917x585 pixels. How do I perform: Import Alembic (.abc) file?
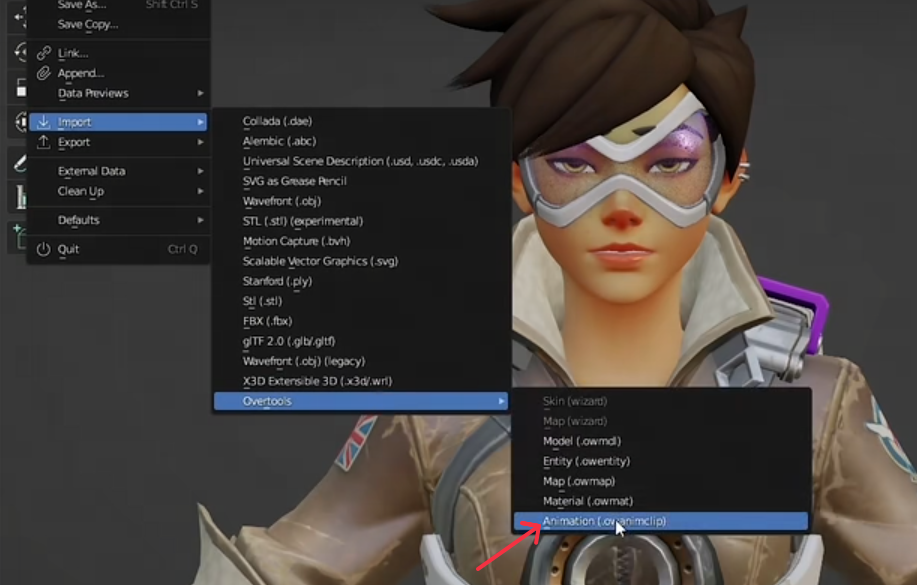[361, 141]
